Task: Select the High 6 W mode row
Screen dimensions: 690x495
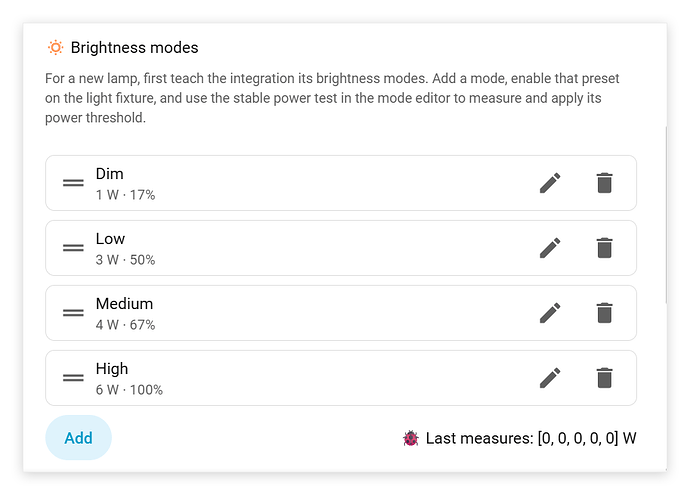Action: click(x=341, y=378)
